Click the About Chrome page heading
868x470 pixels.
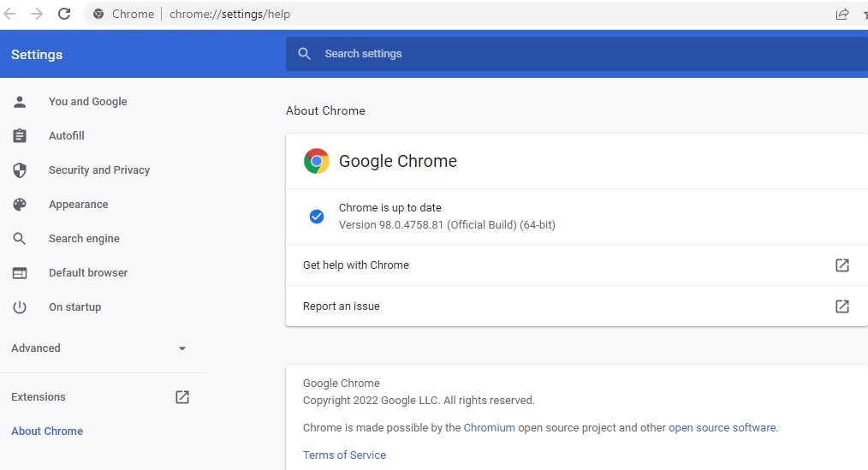coord(325,110)
